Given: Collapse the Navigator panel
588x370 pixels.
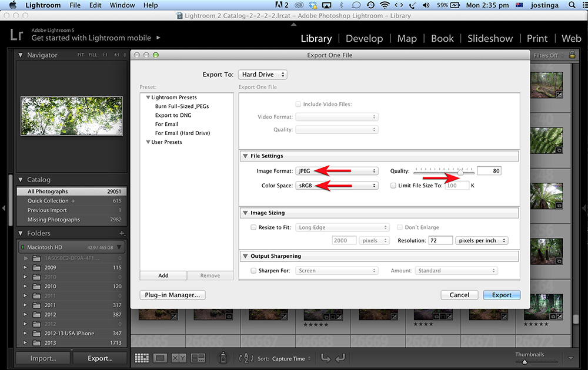Looking at the screenshot, I should 21,55.
